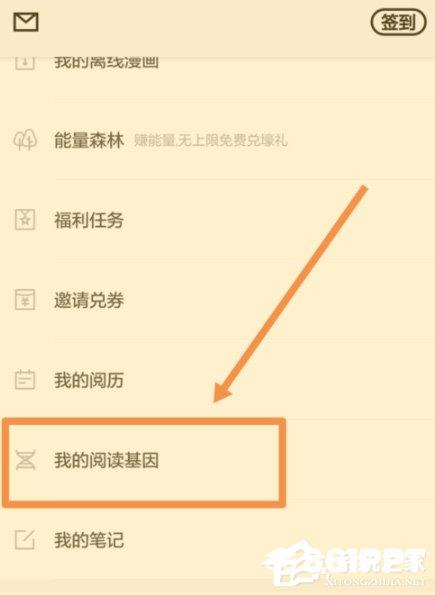
Task: Tap the 赚能量 free gift subtitle text
Action: click(211, 141)
